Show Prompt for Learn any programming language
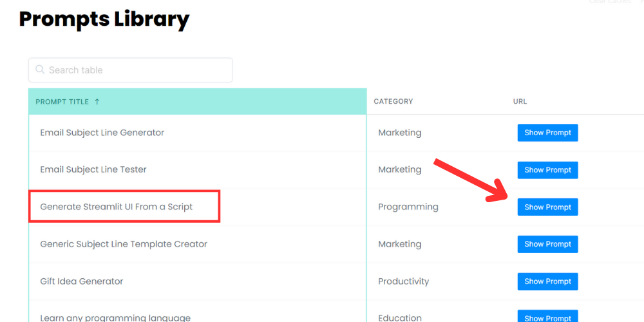This screenshot has height=322, width=644. pyautogui.click(x=547, y=316)
